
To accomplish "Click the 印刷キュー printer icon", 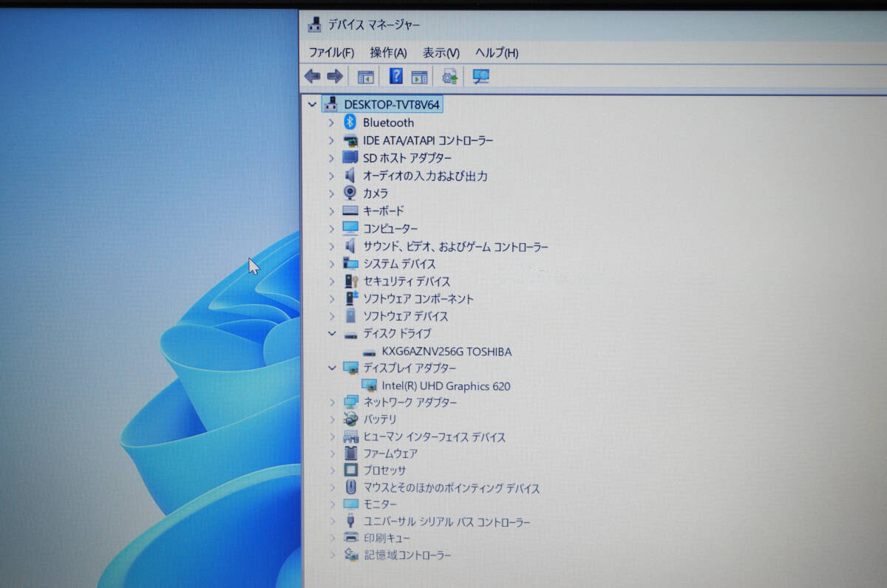I will tap(351, 539).
